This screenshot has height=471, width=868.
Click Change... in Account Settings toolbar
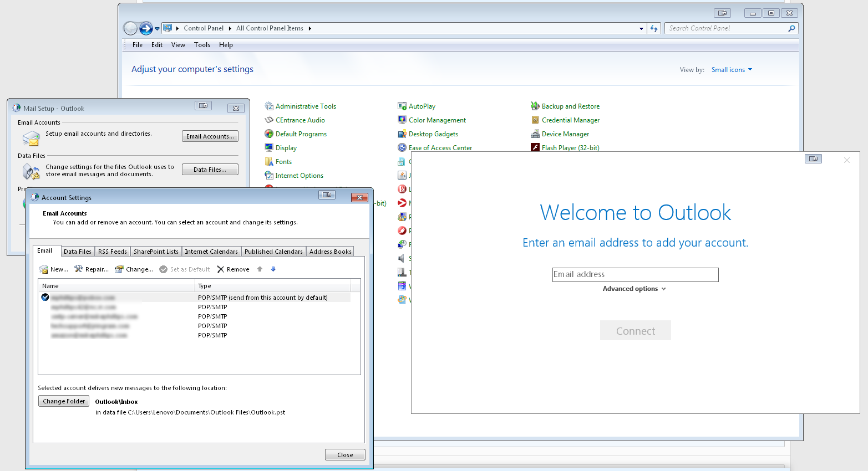(x=134, y=269)
